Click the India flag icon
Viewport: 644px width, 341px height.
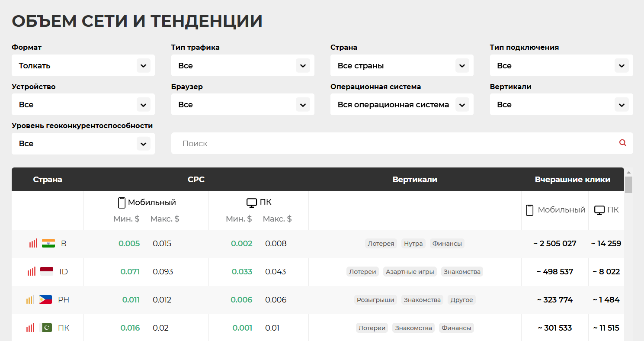48,244
